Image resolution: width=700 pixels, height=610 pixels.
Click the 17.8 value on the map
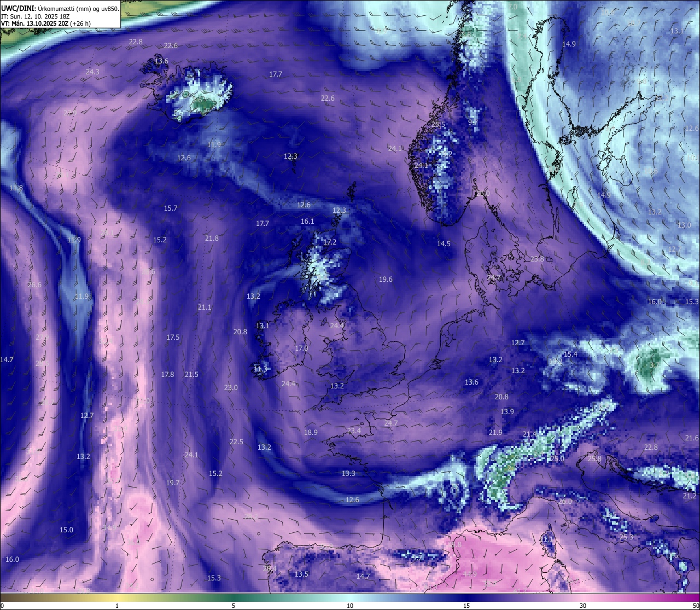(167, 374)
